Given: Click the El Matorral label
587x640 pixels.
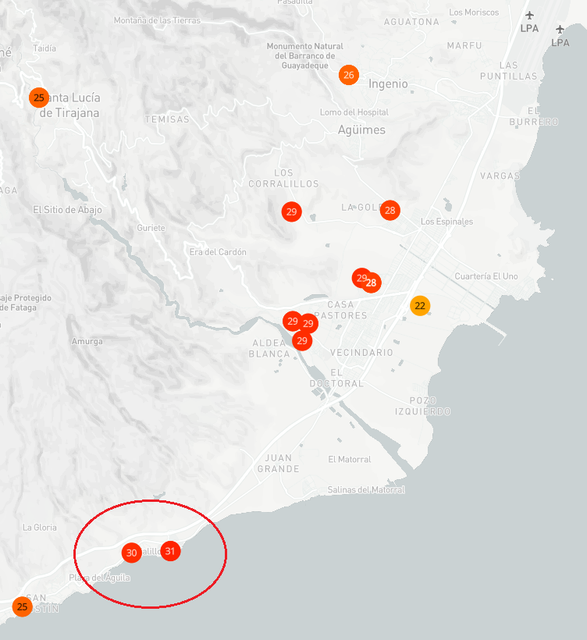Looking at the screenshot, I should [349, 459].
